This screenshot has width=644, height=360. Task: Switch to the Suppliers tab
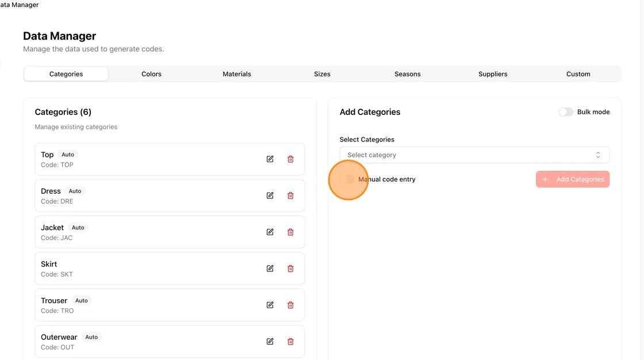point(493,74)
